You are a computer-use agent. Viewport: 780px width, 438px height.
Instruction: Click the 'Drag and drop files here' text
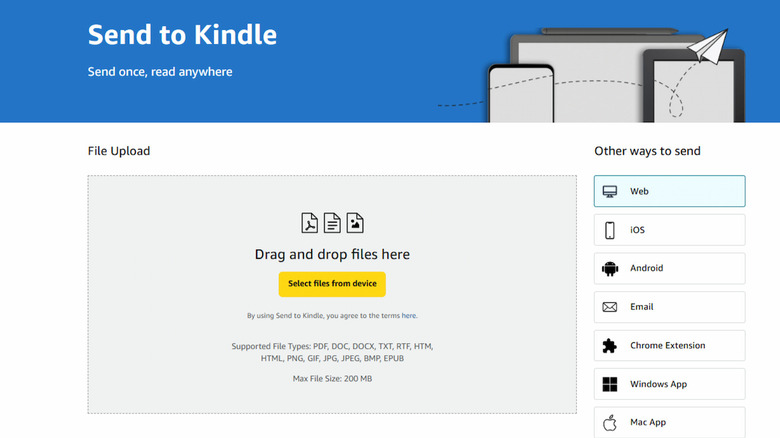[x=332, y=254]
